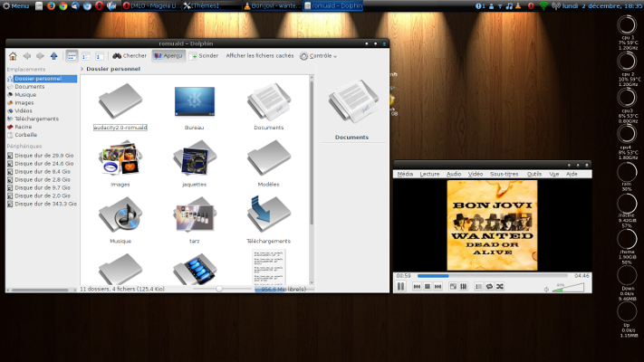Select the Documents folder in file view

[x=269, y=101]
